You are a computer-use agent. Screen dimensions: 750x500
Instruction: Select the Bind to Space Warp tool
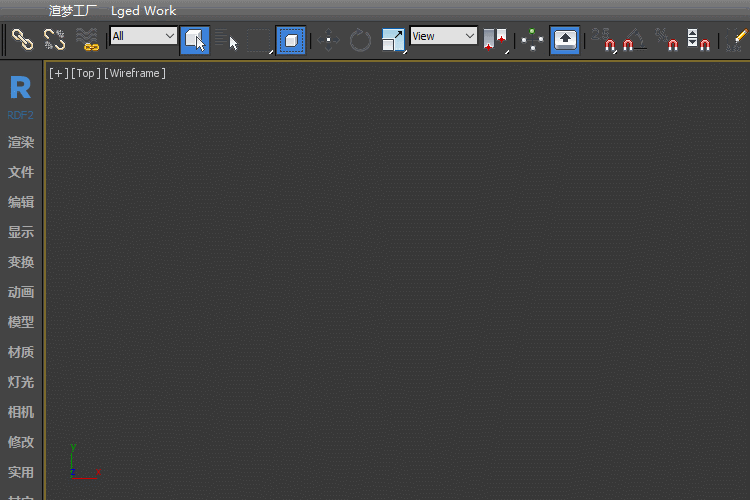[87, 40]
